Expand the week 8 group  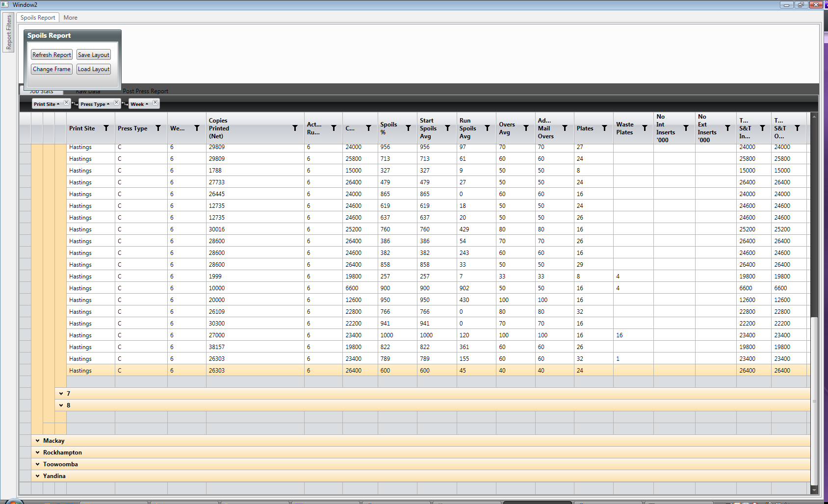coord(61,405)
